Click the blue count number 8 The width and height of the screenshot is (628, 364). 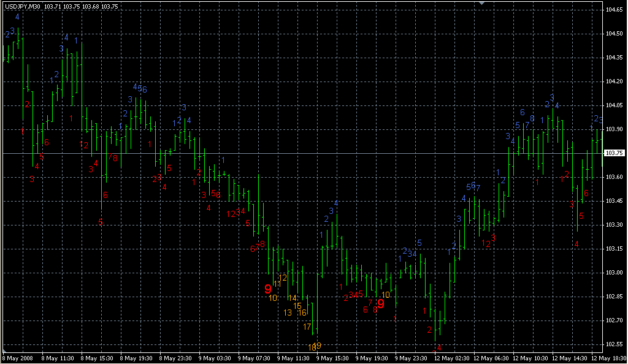532,118
